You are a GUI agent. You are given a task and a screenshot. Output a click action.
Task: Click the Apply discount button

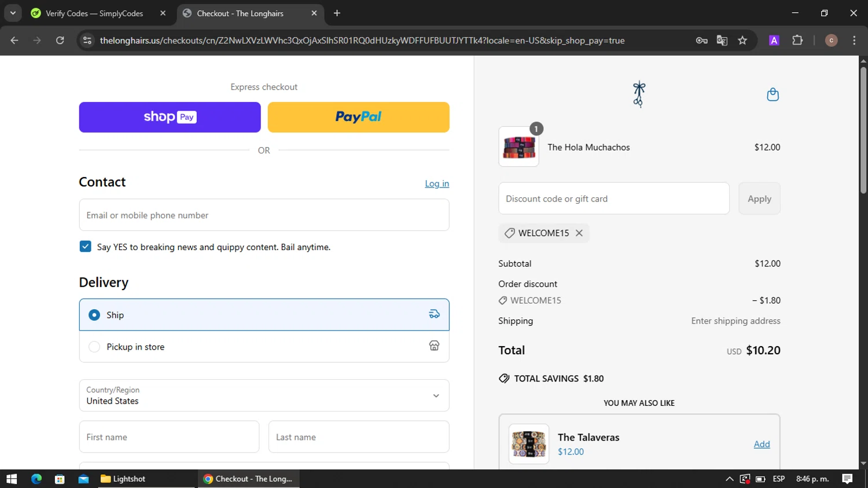coord(759,199)
